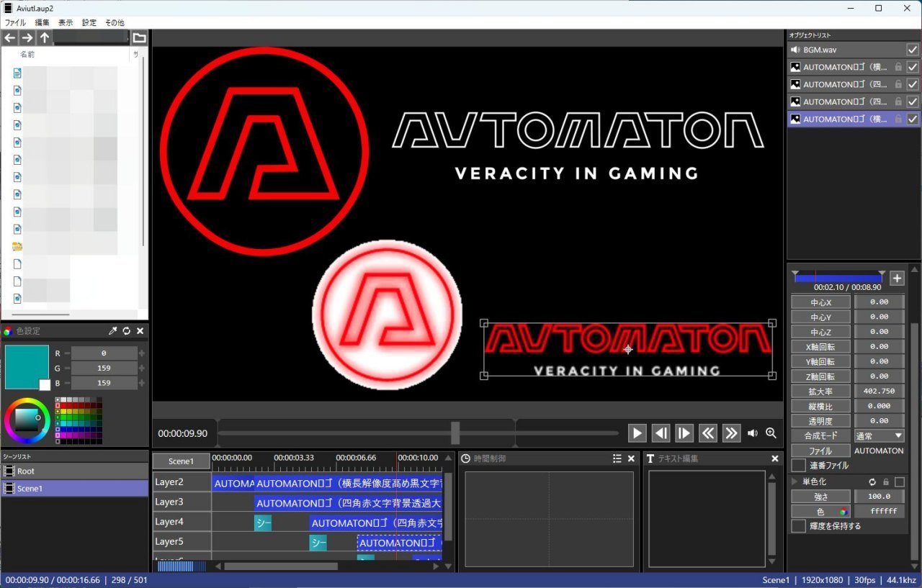922x588 pixels.
Task: Click the Z軸回転 parameter button
Action: 821,376
